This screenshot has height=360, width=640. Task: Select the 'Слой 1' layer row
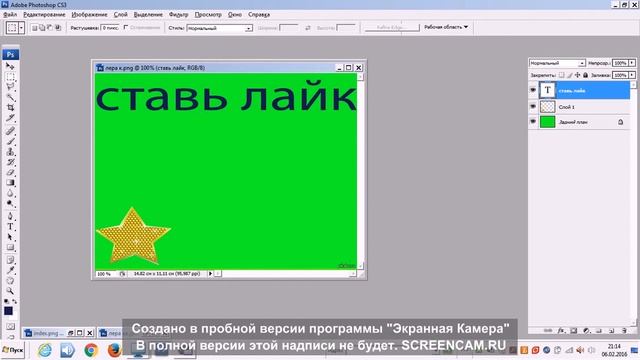[580, 107]
